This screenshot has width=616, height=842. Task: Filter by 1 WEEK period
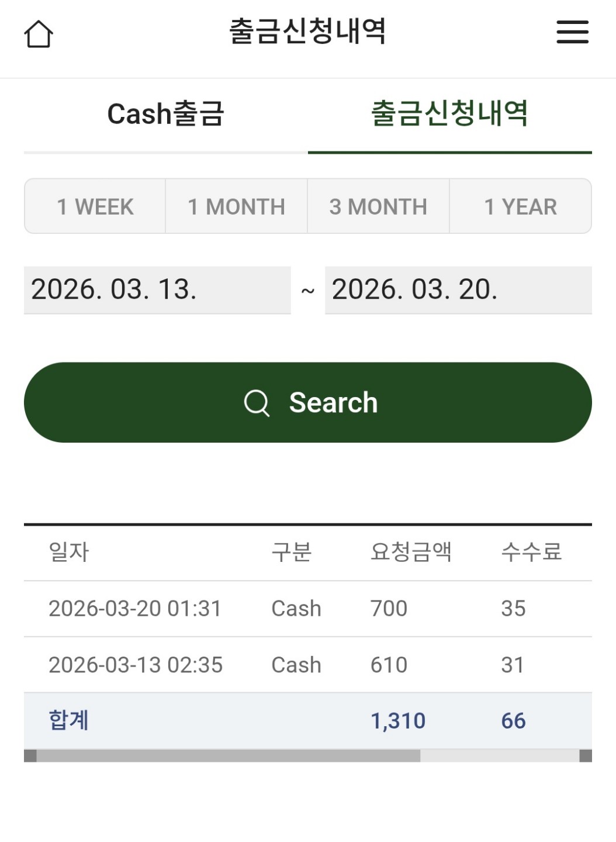[95, 206]
